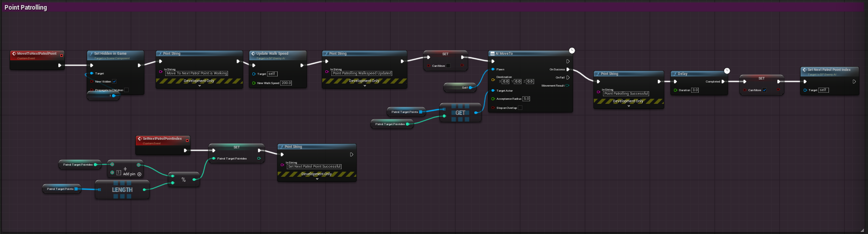Click the red delegate pin on SetNextPatrolPointIndex
Image resolution: width=868 pixels, height=234 pixels.
(187, 140)
